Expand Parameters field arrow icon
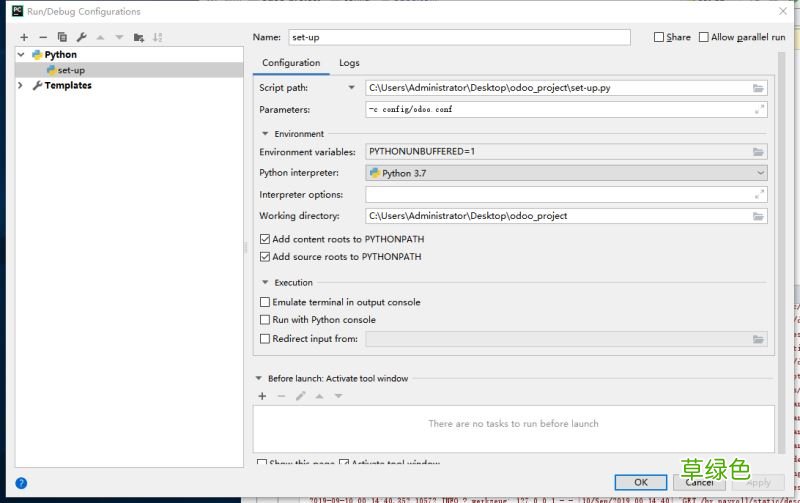800x503 pixels. point(759,109)
